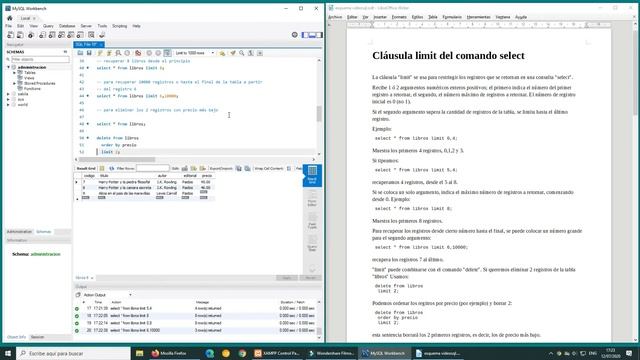This screenshot has height=360, width=640.
Task: Expand the Stored Procedures node
Action: [15, 83]
